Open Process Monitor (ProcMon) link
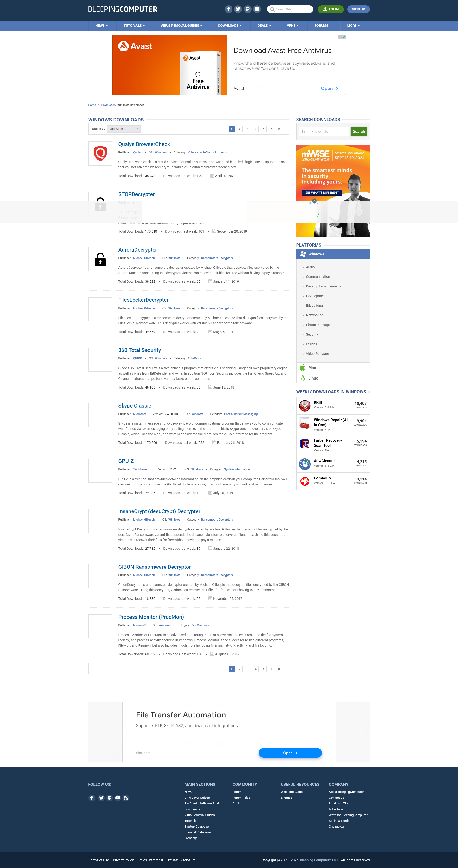This screenshot has width=458, height=868. tap(151, 617)
